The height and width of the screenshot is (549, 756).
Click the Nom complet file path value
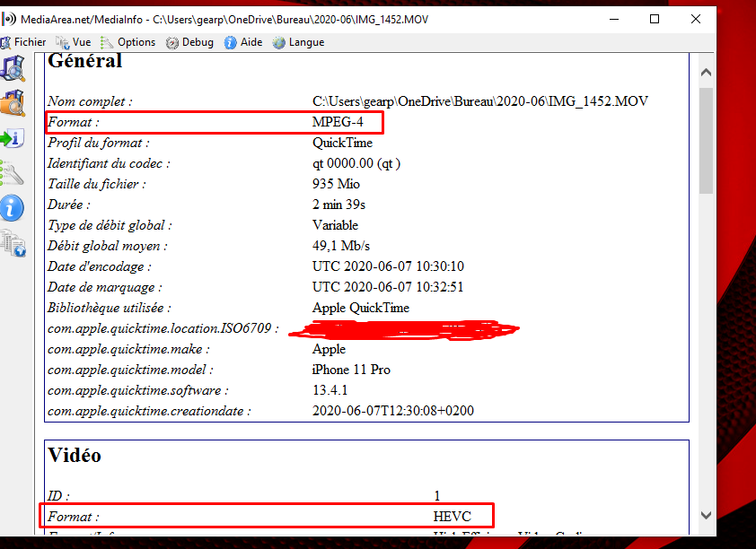click(x=480, y=101)
